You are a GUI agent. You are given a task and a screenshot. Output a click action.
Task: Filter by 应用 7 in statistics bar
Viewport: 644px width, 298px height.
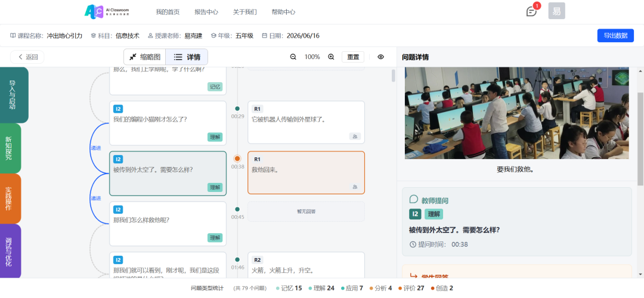pyautogui.click(x=352, y=288)
